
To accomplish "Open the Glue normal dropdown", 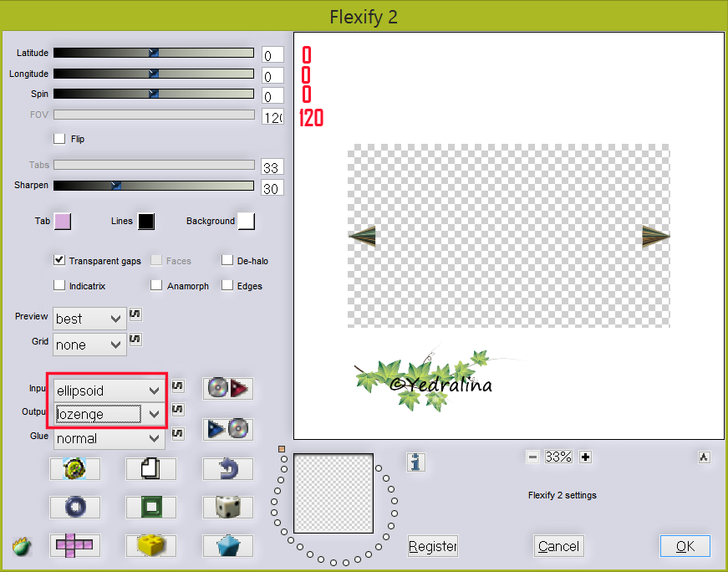I will (x=109, y=438).
